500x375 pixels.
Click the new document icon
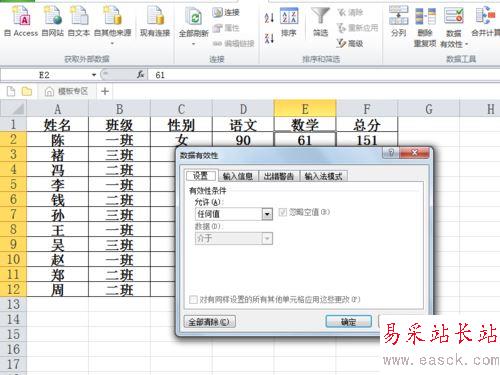point(11,91)
